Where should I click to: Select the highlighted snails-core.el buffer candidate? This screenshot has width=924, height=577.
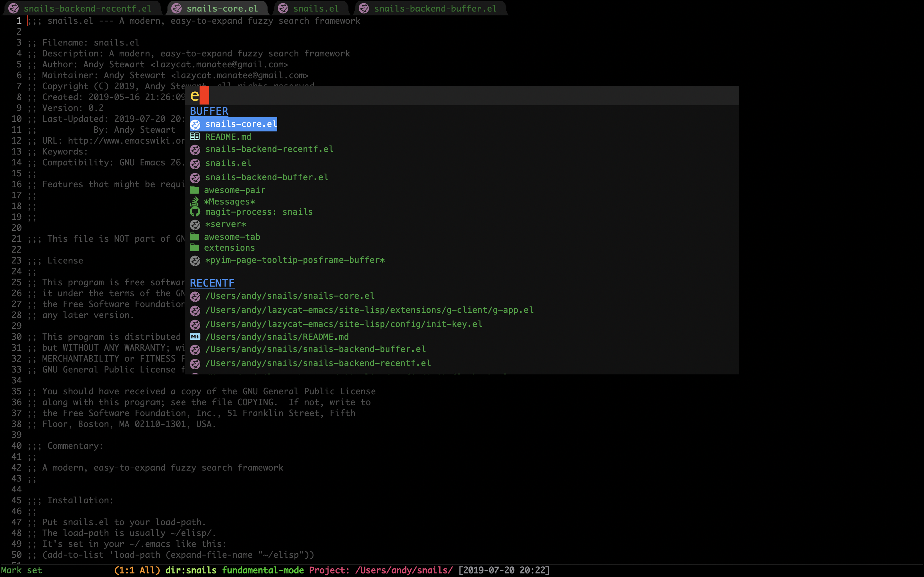tap(241, 124)
